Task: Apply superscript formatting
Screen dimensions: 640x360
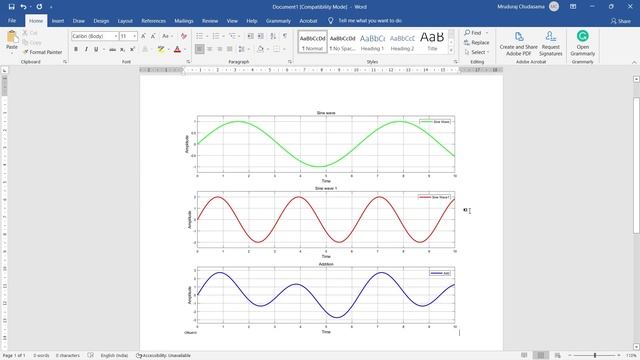Action: (x=132, y=49)
